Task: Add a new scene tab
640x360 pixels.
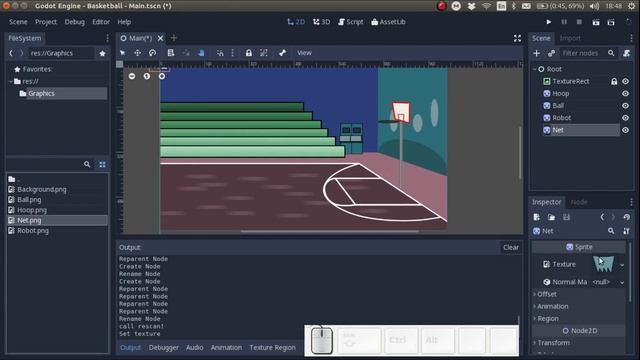Action: tap(174, 38)
